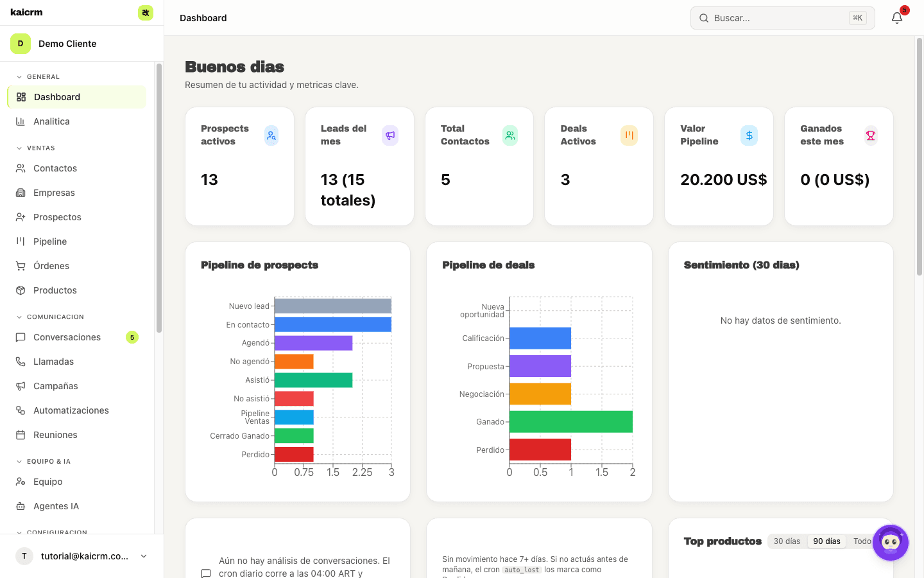Click the purple Agendó bar in prospects chart
The image size is (924, 578).
point(314,343)
